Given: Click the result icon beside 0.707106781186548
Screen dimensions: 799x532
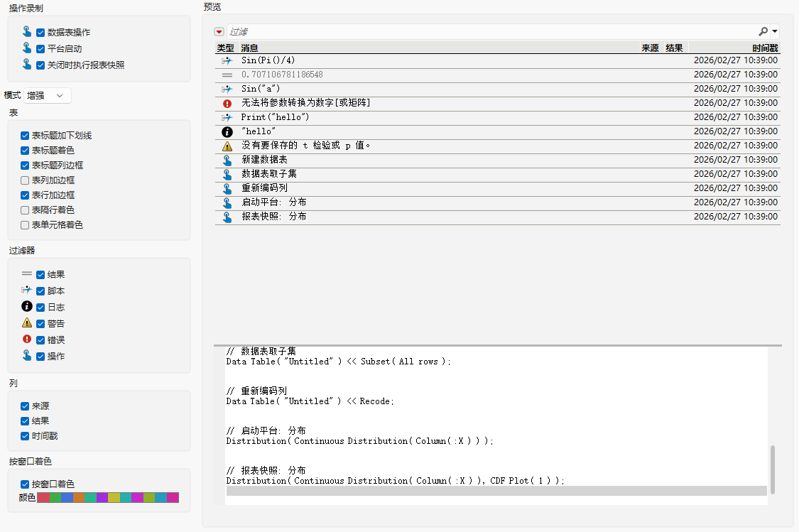Looking at the screenshot, I should [227, 75].
